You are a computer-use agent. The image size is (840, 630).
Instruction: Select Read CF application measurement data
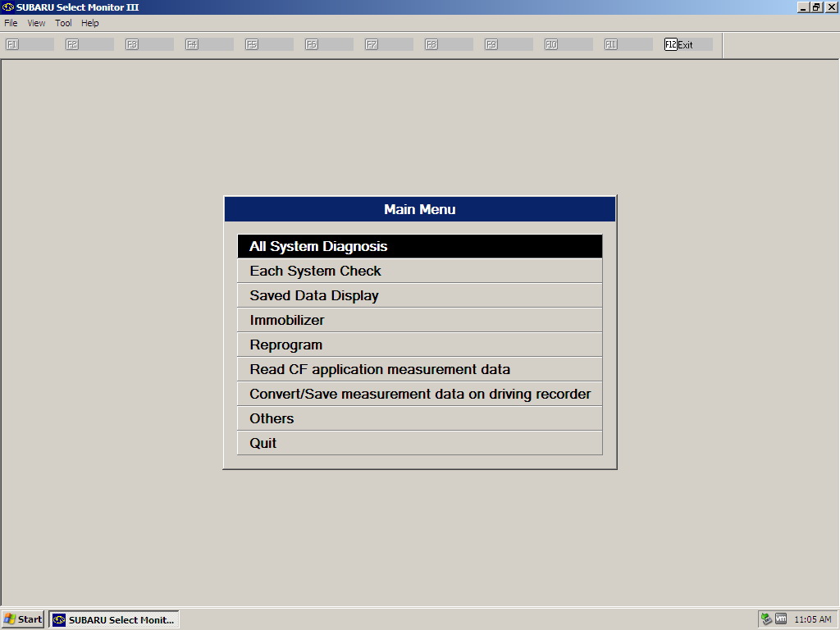click(419, 370)
